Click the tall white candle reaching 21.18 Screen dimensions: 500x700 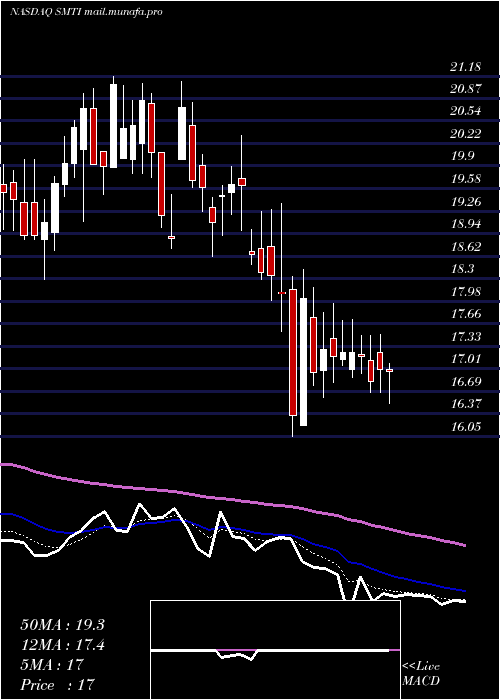[x=113, y=125]
